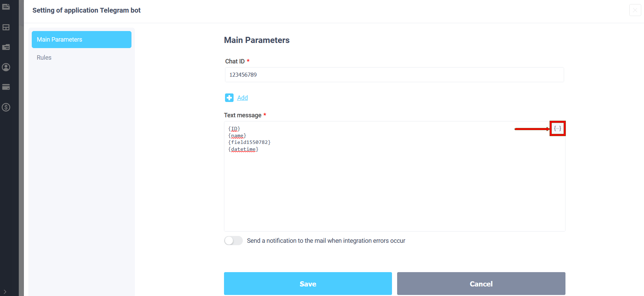Switch to the Rules tab
This screenshot has width=644, height=296.
pyautogui.click(x=44, y=58)
